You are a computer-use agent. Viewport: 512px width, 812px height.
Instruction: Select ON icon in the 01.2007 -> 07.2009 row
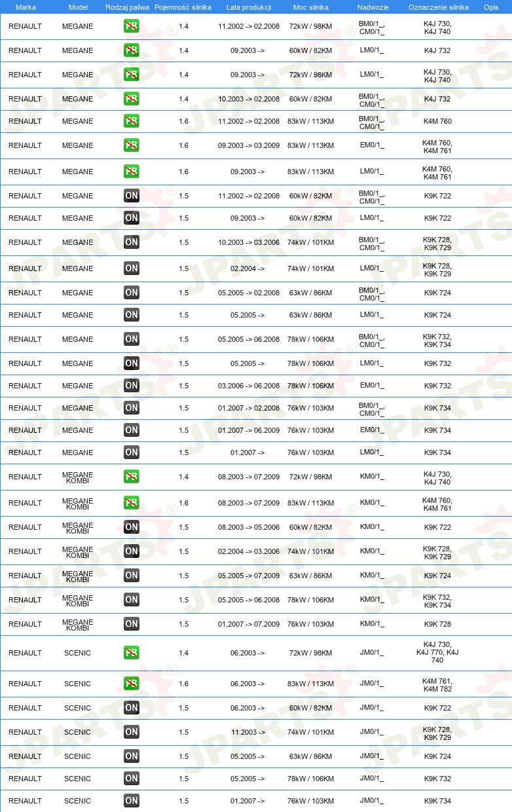coord(132,624)
